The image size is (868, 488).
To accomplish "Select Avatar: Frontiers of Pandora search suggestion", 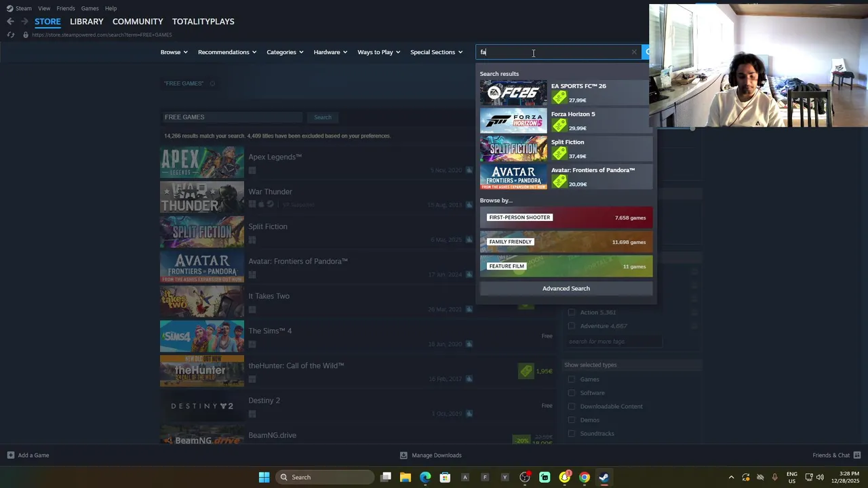I will 566,177.
